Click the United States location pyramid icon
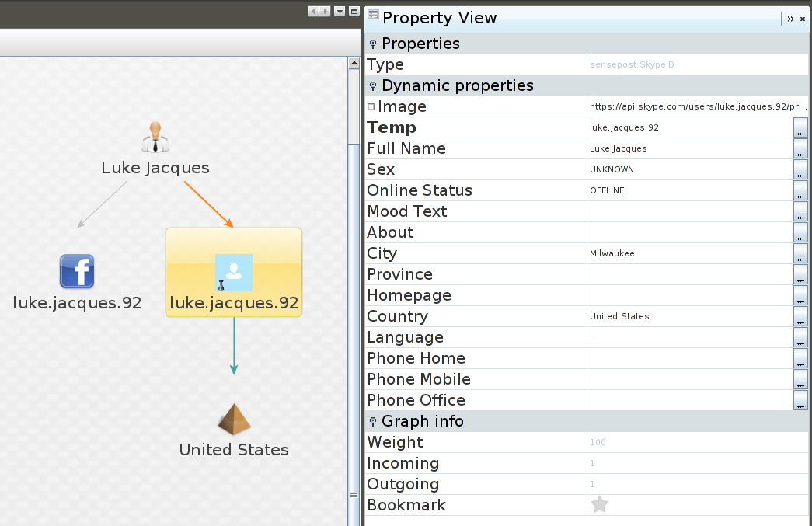This screenshot has width=812, height=526. 234,420
